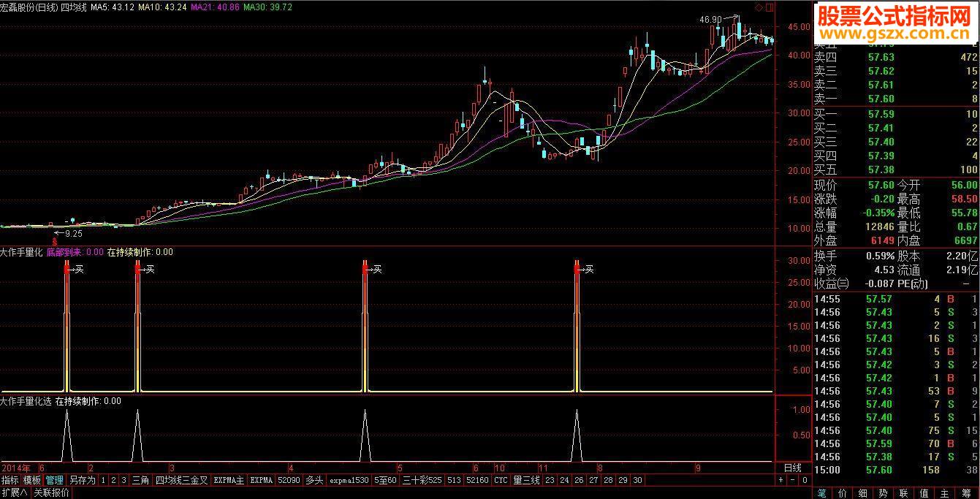Click the 最高 value 58.50

click(964, 199)
